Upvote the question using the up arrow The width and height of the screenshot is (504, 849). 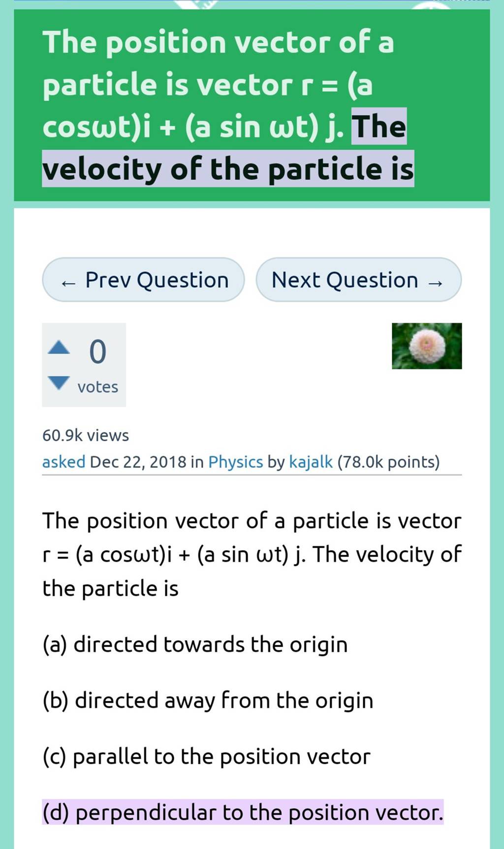(x=58, y=346)
